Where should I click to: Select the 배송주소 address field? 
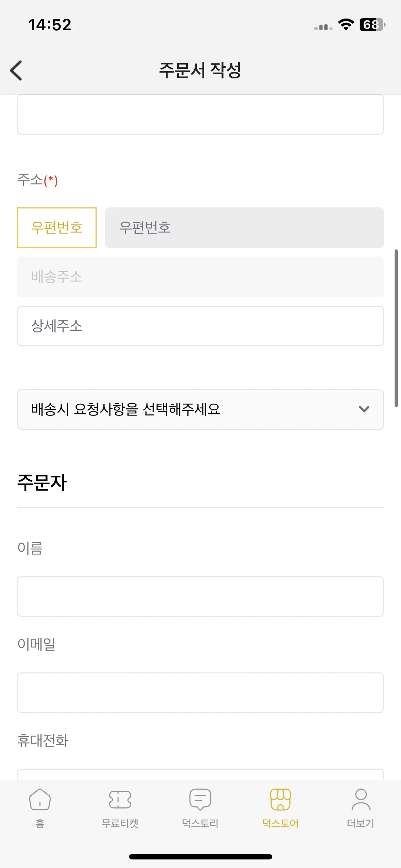pos(200,277)
